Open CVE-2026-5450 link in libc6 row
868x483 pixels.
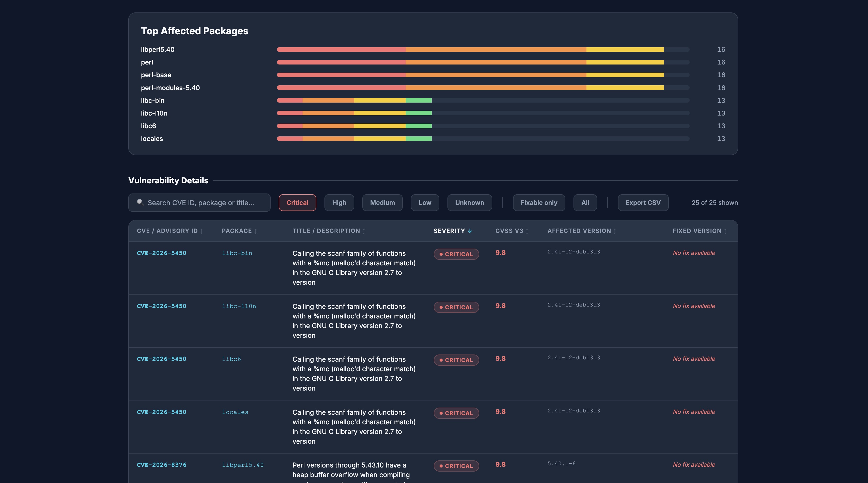click(x=161, y=359)
